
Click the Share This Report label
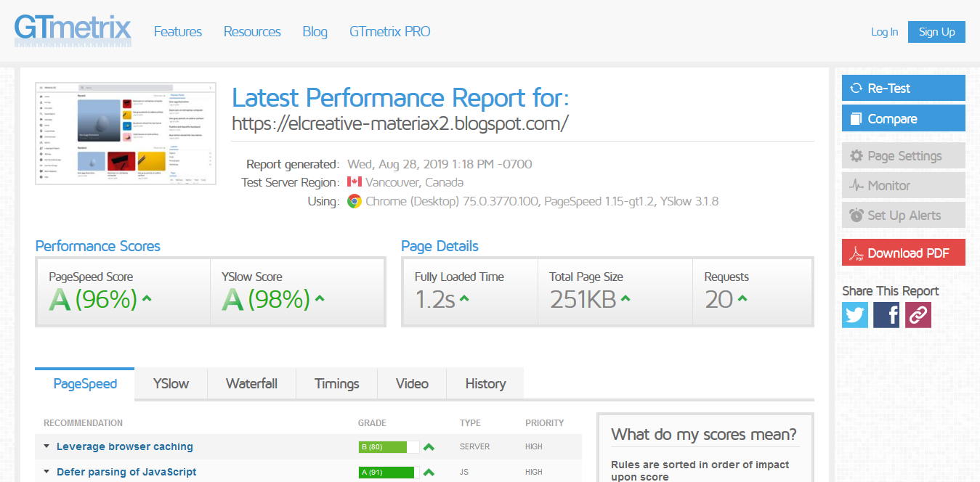890,291
